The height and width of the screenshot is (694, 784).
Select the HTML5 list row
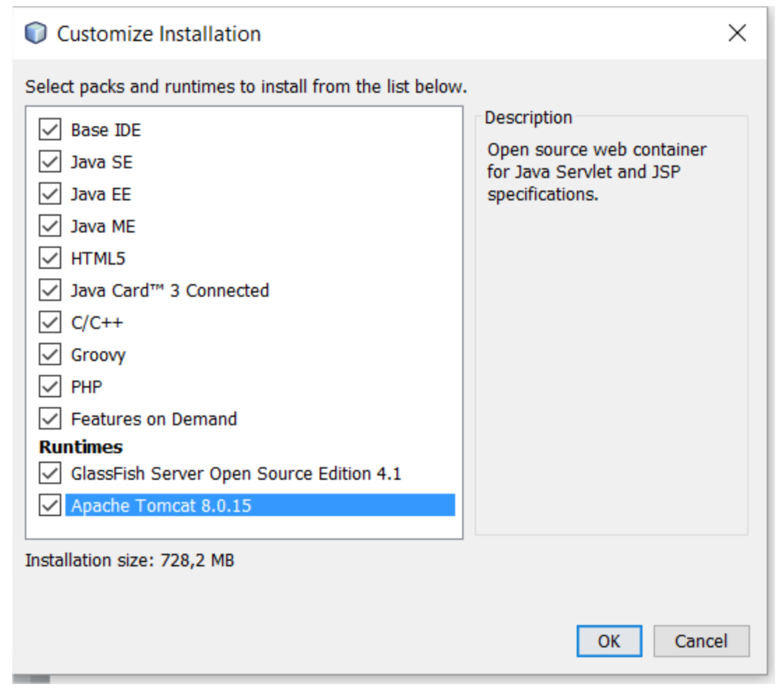pos(98,259)
